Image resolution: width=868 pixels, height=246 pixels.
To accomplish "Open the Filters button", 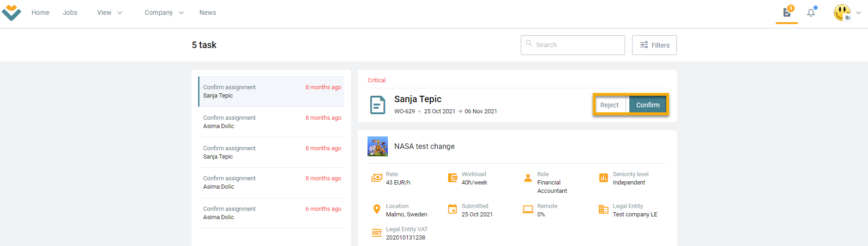I will (x=654, y=45).
